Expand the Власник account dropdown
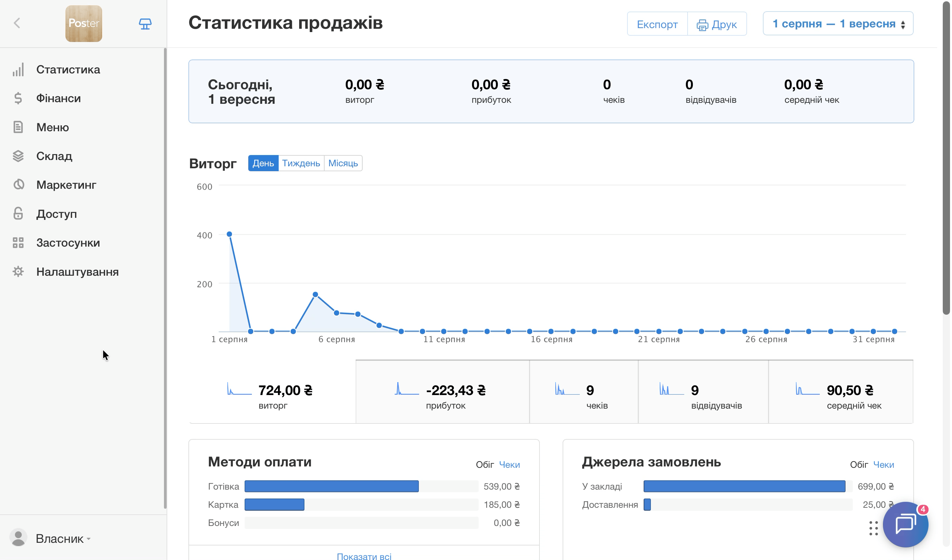Screen dimensions: 952x560 (63, 539)
